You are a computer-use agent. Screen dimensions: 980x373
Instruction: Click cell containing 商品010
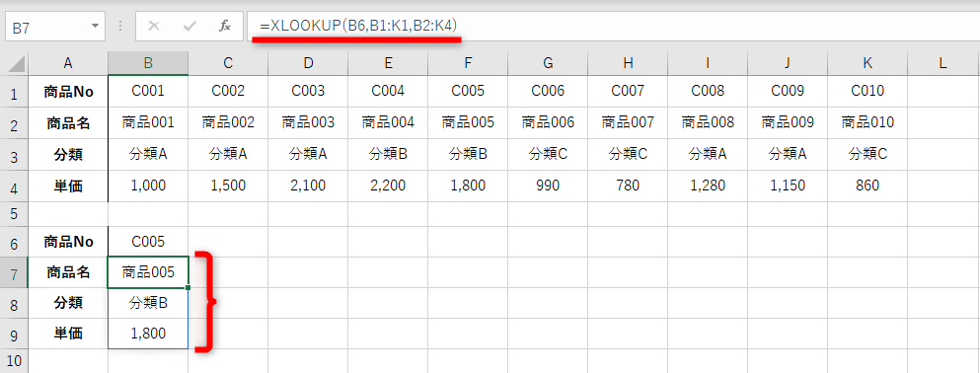tap(868, 123)
